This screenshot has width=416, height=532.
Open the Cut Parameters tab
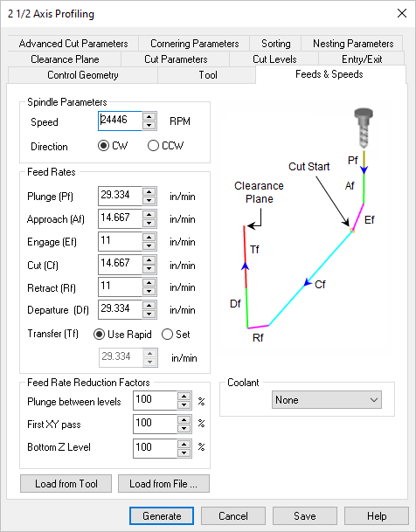tap(176, 59)
